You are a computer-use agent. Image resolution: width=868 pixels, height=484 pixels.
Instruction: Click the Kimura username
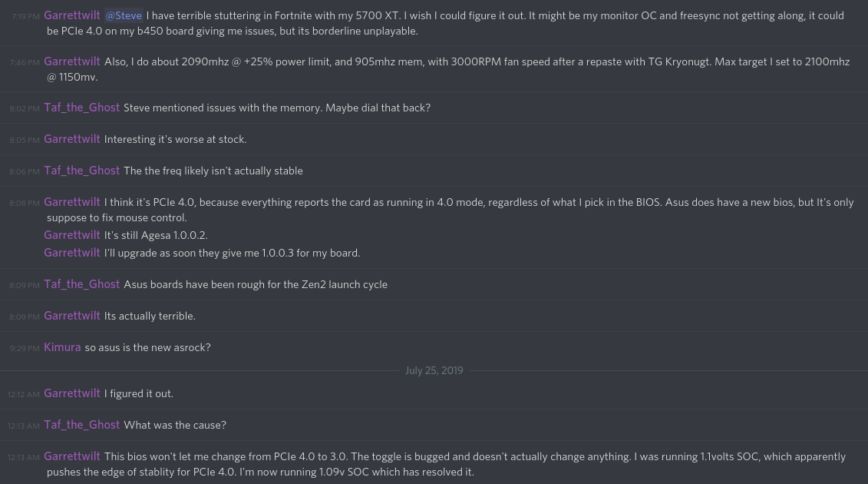(62, 347)
